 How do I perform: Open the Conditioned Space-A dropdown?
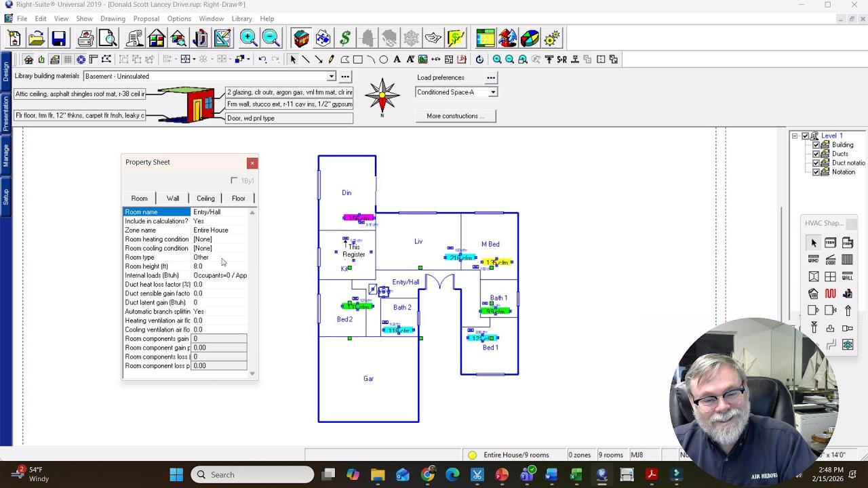(493, 92)
